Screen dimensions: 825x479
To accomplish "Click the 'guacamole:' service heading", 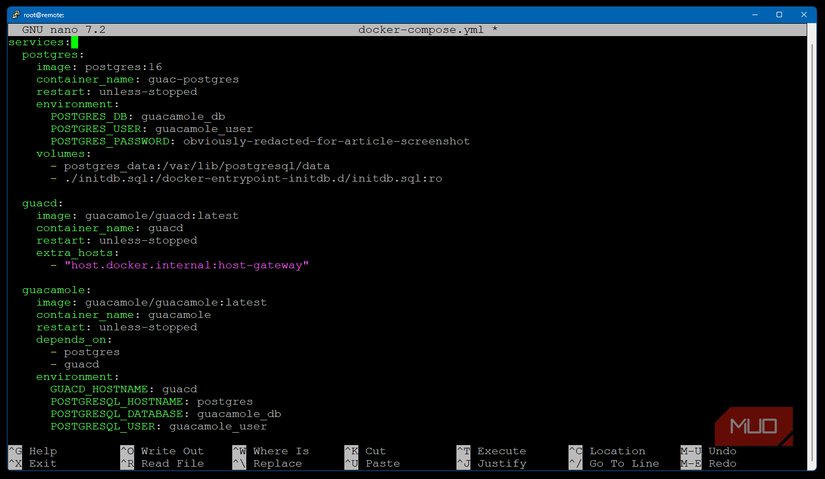I will pos(56,290).
